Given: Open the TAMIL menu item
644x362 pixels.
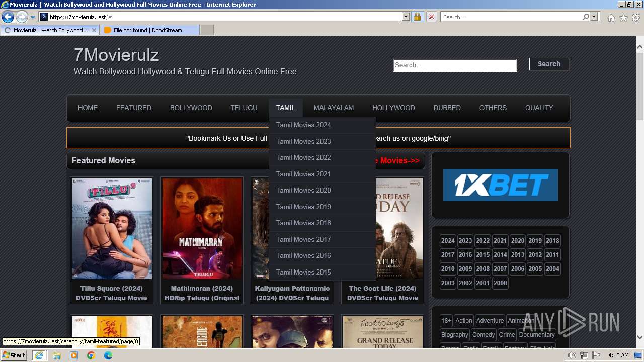Looking at the screenshot, I should tap(285, 108).
